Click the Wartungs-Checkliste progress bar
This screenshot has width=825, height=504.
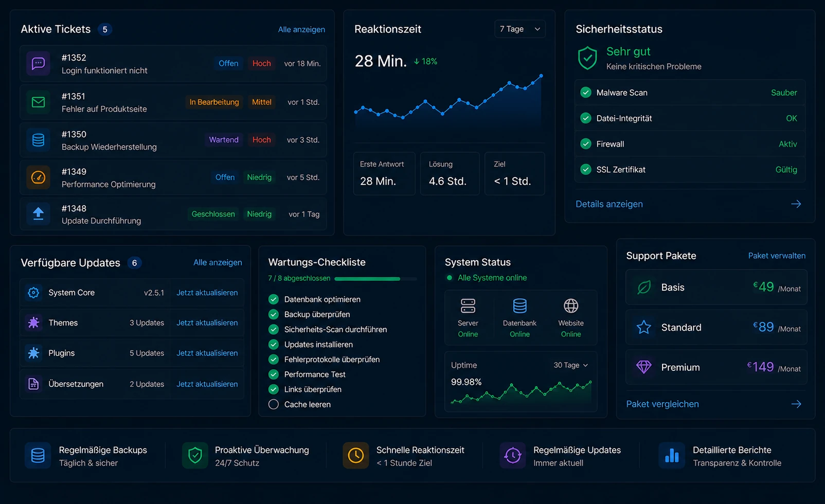coord(375,279)
